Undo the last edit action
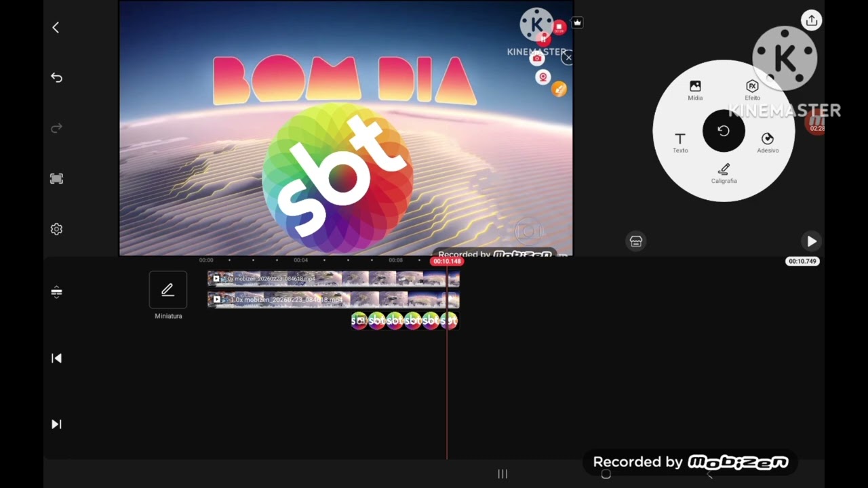 click(x=56, y=78)
